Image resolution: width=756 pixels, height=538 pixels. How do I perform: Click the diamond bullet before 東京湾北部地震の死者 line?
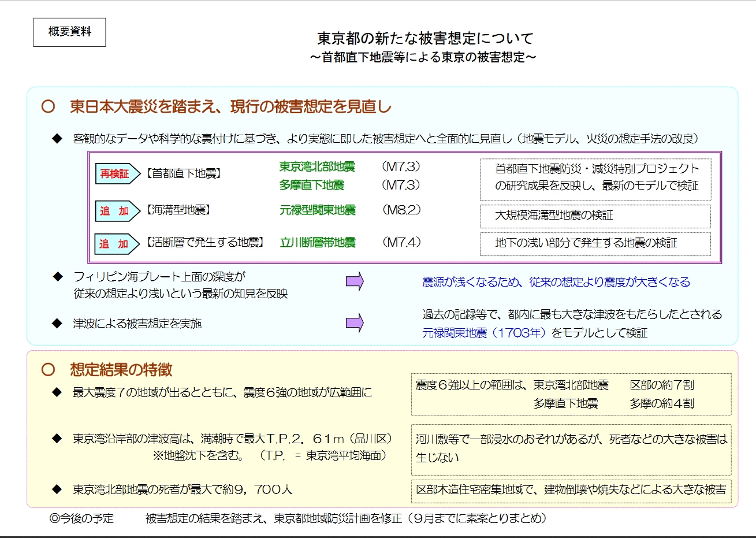57,489
